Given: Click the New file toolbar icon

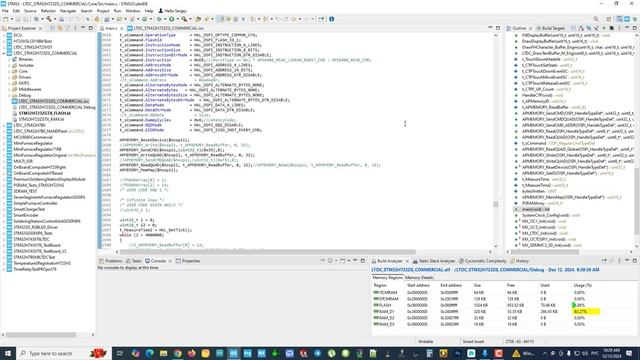Looking at the screenshot, I should (x=5, y=19).
